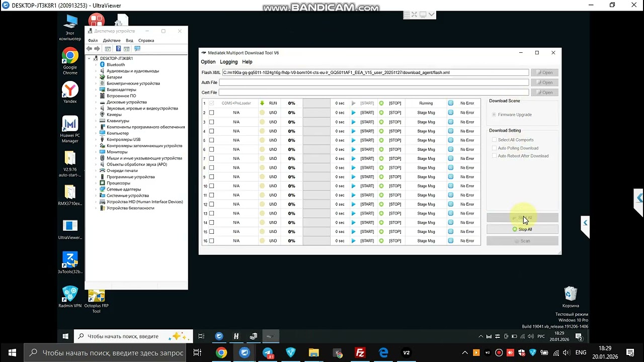Stop port row 11 with its green icon

coord(381,195)
